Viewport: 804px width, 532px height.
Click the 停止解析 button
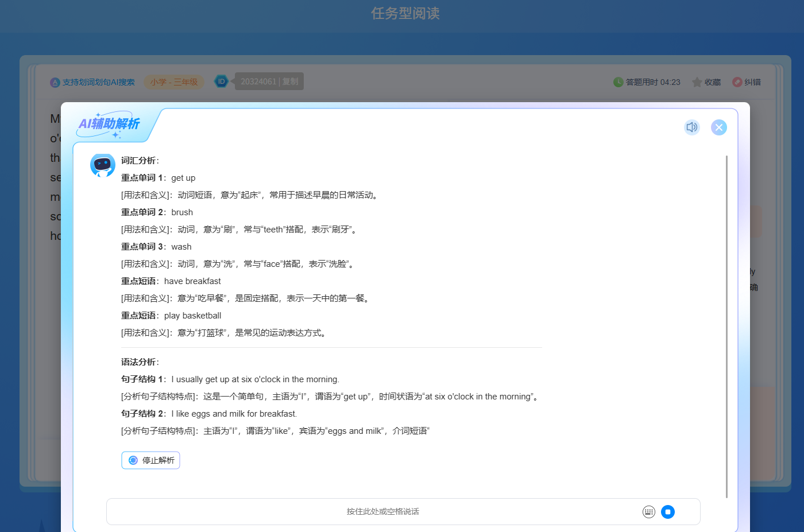coord(151,460)
